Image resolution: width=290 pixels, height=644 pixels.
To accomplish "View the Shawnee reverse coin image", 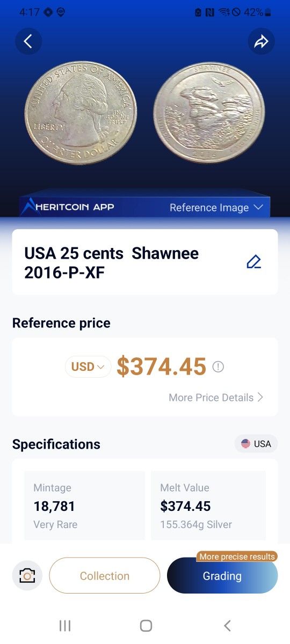I will pyautogui.click(x=209, y=112).
